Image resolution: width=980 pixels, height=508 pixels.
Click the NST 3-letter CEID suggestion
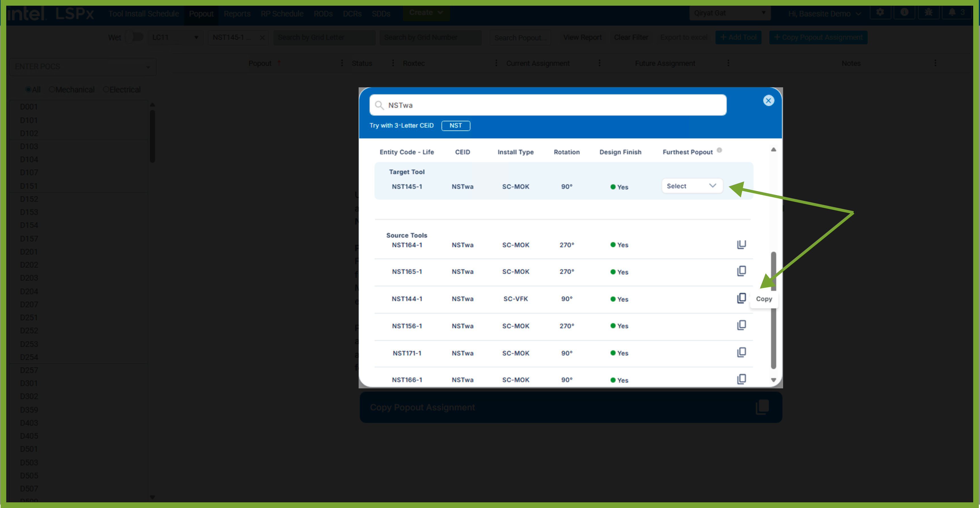[455, 126]
